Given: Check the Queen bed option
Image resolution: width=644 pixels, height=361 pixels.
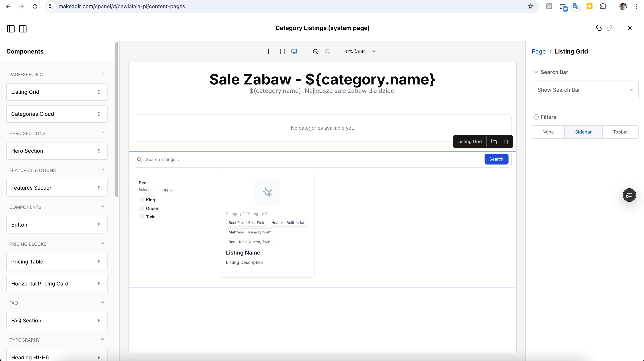Looking at the screenshot, I should click(141, 208).
